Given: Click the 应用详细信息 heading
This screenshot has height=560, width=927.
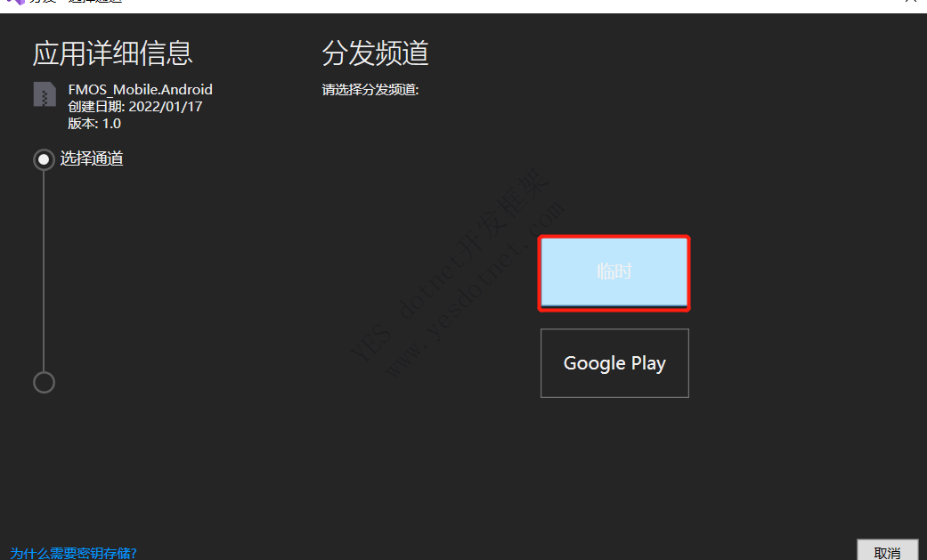Looking at the screenshot, I should 112,53.
